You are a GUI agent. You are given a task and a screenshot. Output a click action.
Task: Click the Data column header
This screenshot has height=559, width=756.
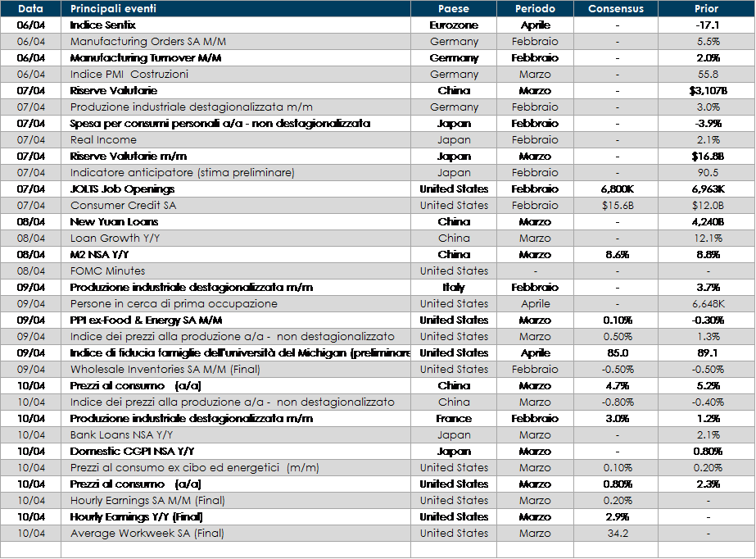(x=30, y=9)
